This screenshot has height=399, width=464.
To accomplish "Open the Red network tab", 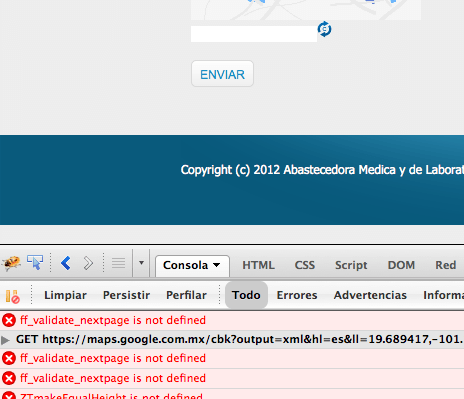I will pyautogui.click(x=445, y=265).
